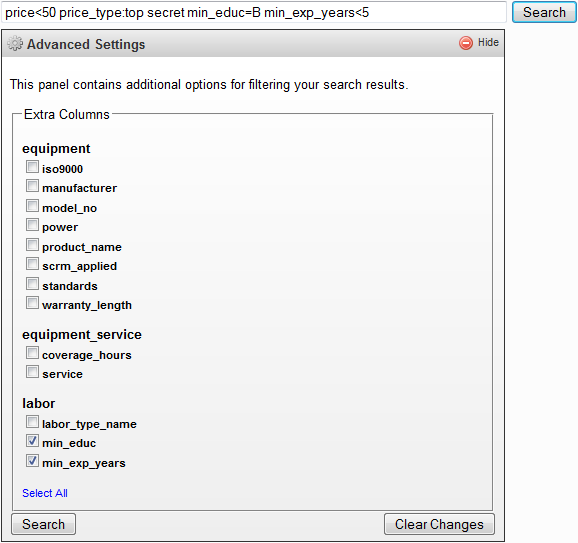The image size is (578, 543).
Task: Uncheck the min_educ checkbox
Action: (x=32, y=441)
